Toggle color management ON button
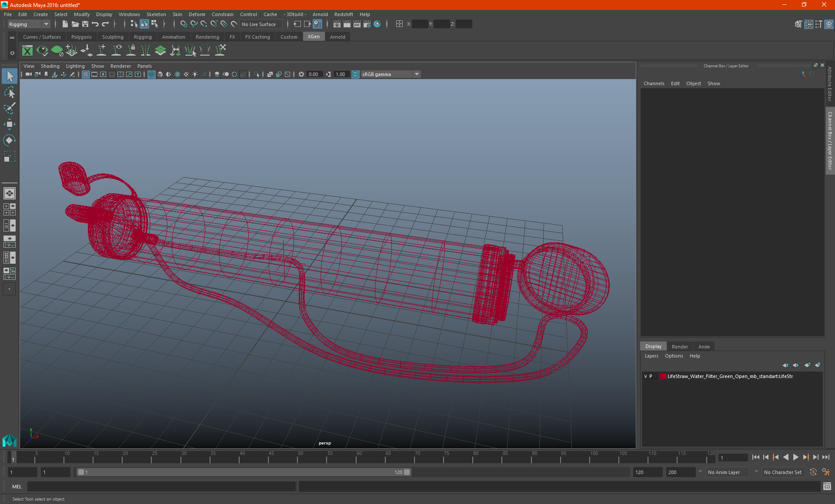This screenshot has height=504, width=835. tap(355, 74)
